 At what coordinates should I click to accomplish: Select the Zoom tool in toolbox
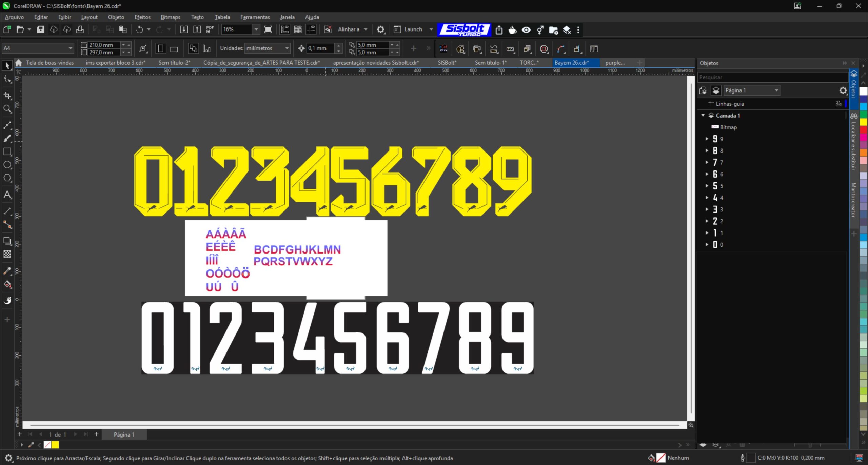tap(7, 109)
